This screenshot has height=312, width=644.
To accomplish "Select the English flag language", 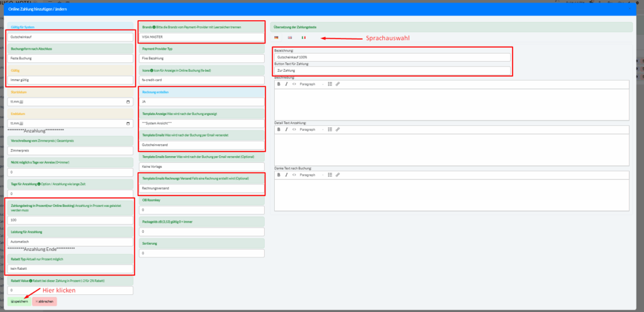I will pos(289,38).
